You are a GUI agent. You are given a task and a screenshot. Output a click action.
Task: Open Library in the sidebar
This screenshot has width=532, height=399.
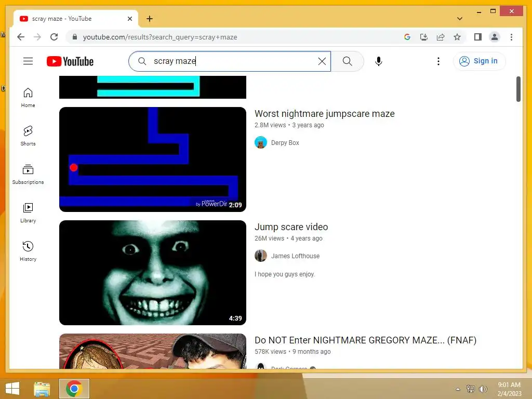[28, 212]
